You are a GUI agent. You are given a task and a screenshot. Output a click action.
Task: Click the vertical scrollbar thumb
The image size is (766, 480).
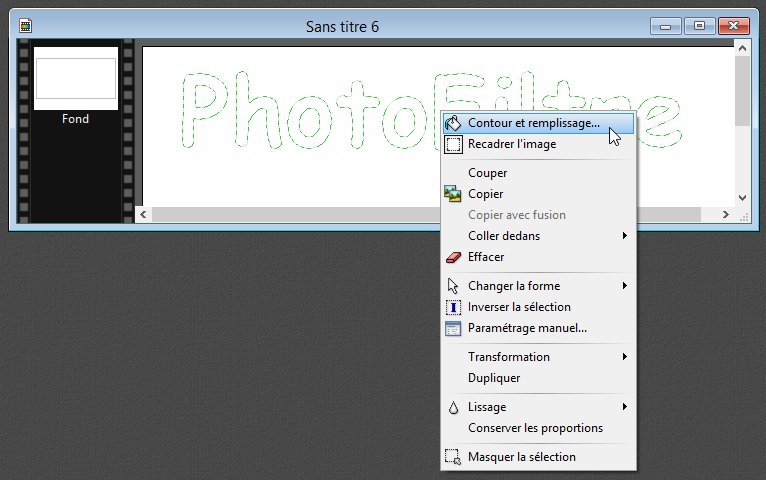742,90
